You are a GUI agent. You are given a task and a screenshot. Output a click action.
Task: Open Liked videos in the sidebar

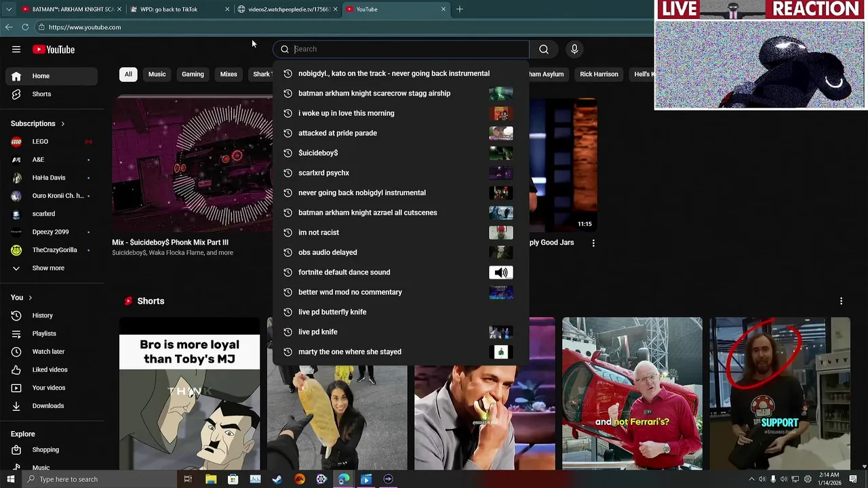coord(52,369)
